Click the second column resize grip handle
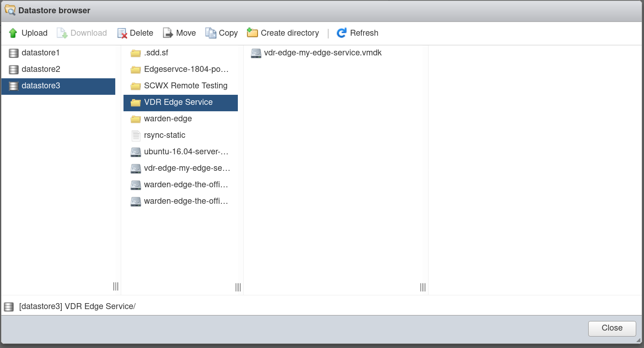The height and width of the screenshot is (348, 644). click(x=238, y=287)
